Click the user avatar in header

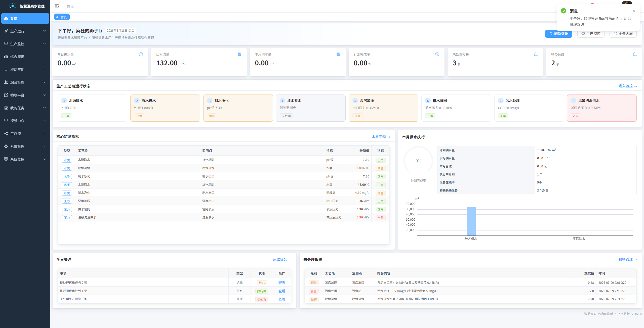(x=627, y=3)
